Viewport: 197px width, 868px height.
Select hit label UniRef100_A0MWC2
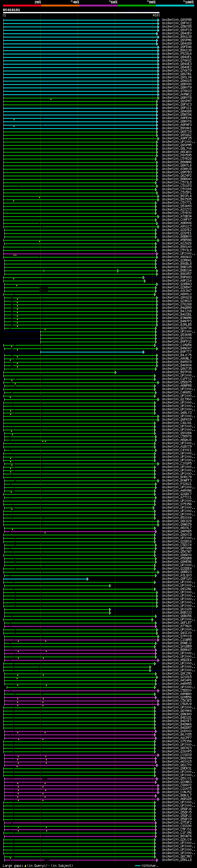177,94
